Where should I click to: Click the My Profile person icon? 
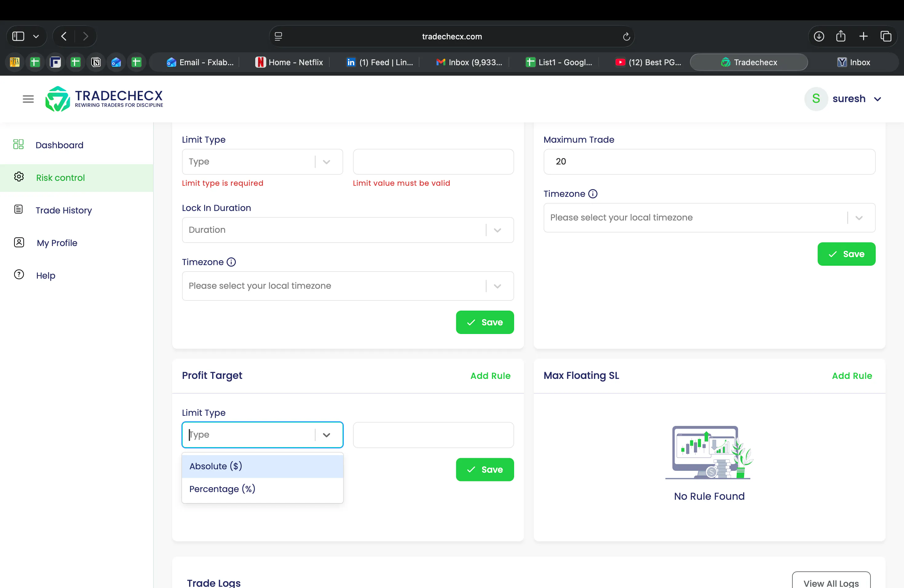(x=19, y=242)
